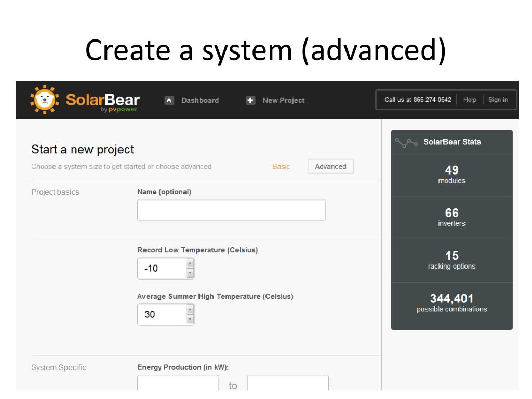Click the phone number Call us text
Screen dimensions: 532x399
418,100
